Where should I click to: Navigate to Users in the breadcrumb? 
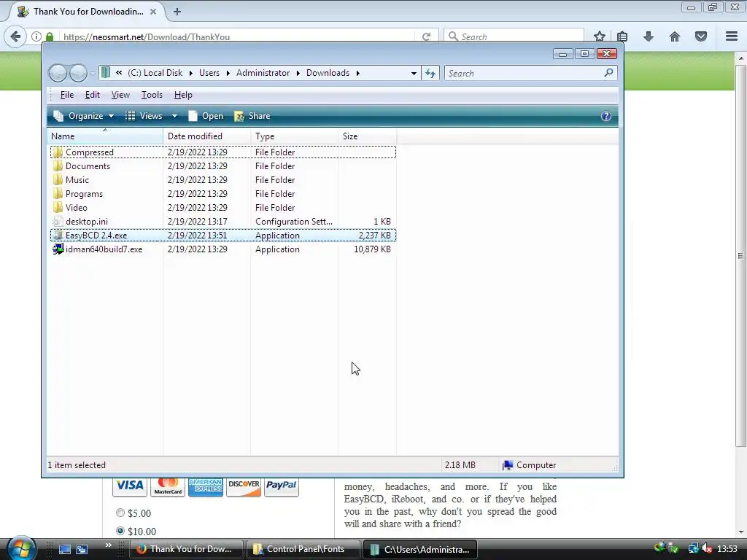[x=209, y=73]
